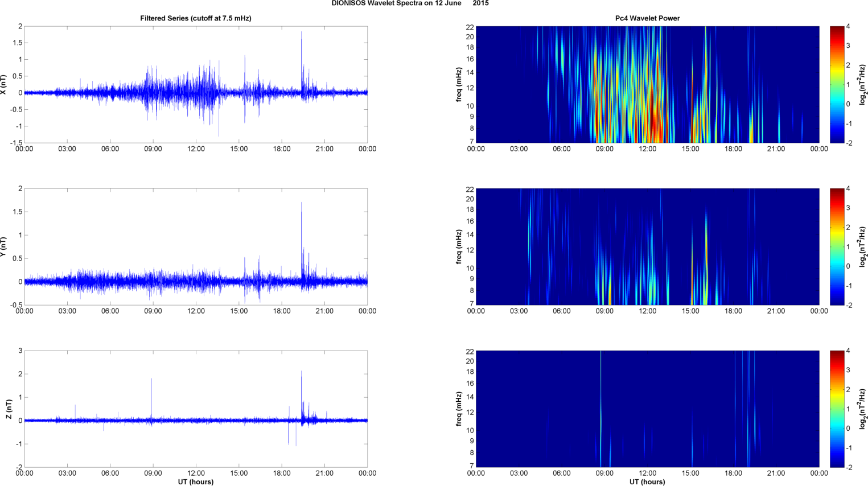This screenshot has width=868, height=486.
Task: Click the 21:00 tick under the Z spectrogram
Action: tap(776, 473)
